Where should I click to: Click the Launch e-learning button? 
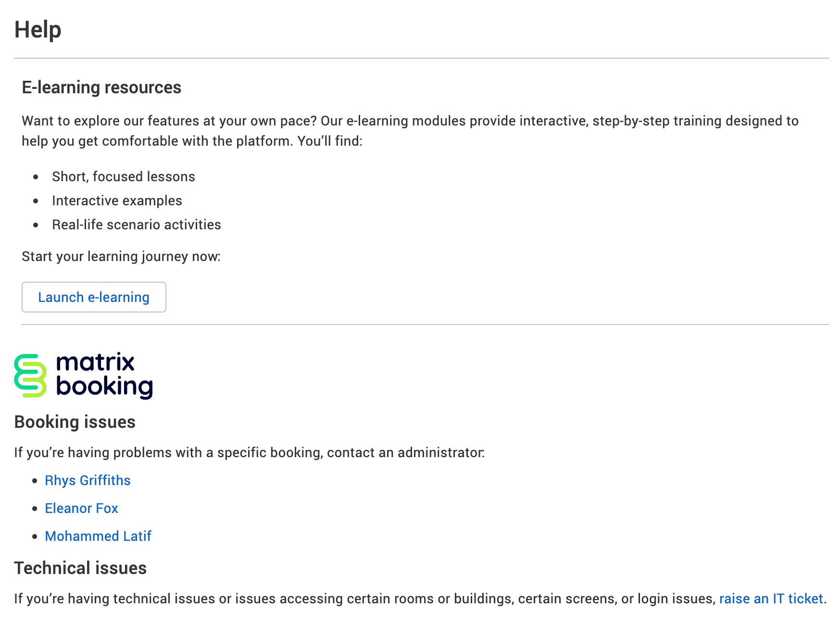(x=94, y=297)
